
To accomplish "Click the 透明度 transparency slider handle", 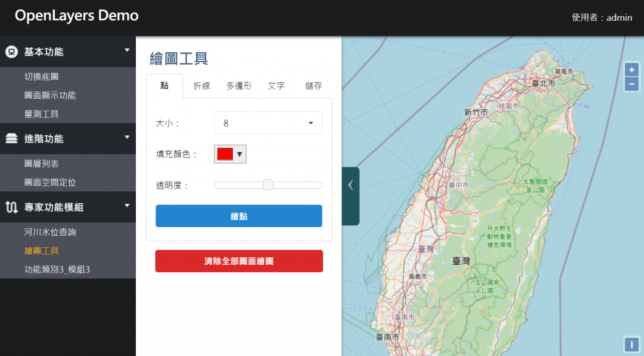I will pyautogui.click(x=268, y=185).
